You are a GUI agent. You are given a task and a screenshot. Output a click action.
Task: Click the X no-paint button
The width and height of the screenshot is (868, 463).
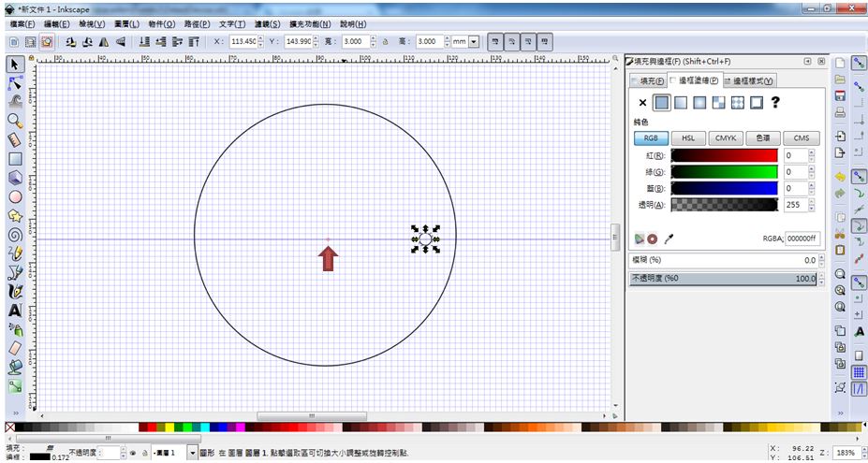tap(642, 102)
